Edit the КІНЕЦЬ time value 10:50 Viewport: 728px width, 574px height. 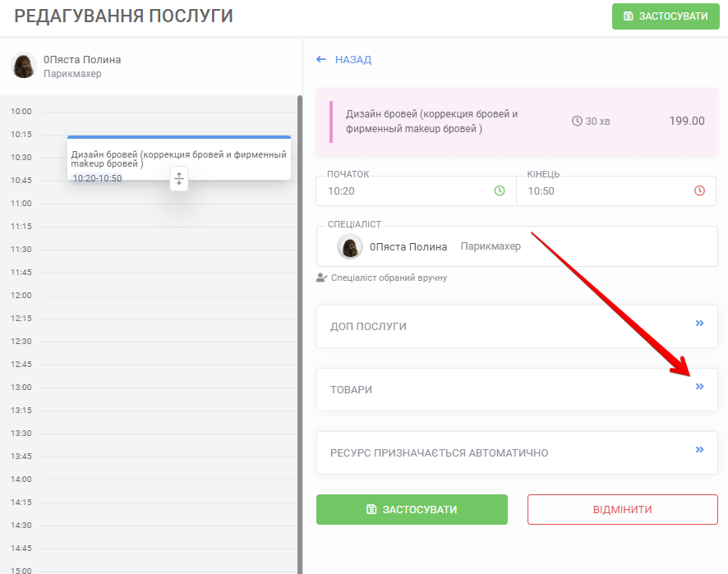tap(541, 191)
